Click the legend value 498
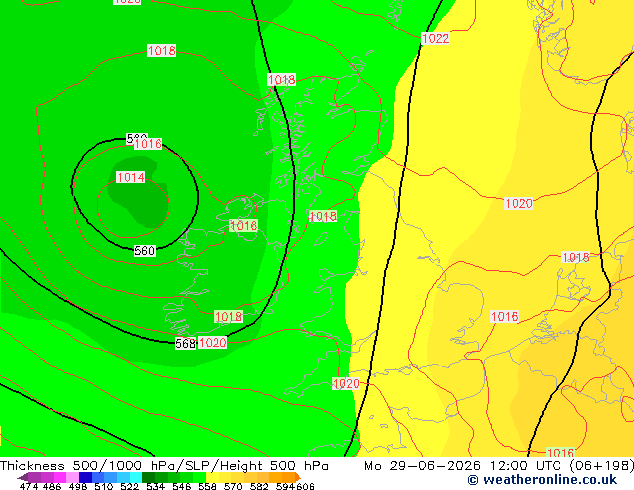This screenshot has width=634, height=490. point(78,486)
